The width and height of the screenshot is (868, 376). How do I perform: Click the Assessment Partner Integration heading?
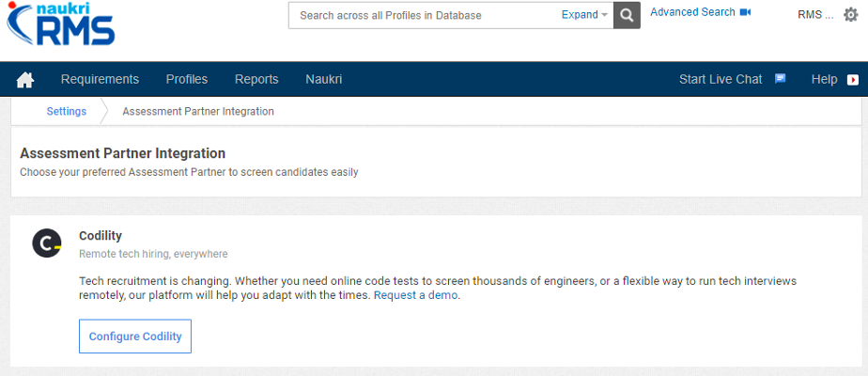pyautogui.click(x=122, y=153)
